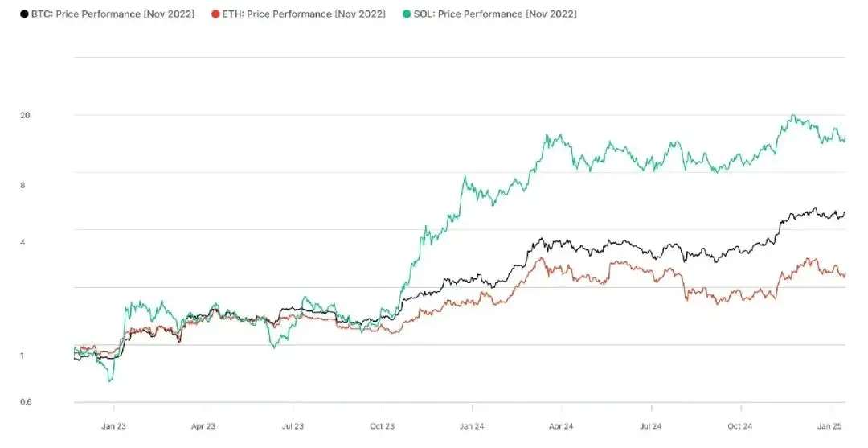Viewport: 868px width, 448px height.
Task: Click the 0.6 value on y-axis
Action: tap(25, 402)
